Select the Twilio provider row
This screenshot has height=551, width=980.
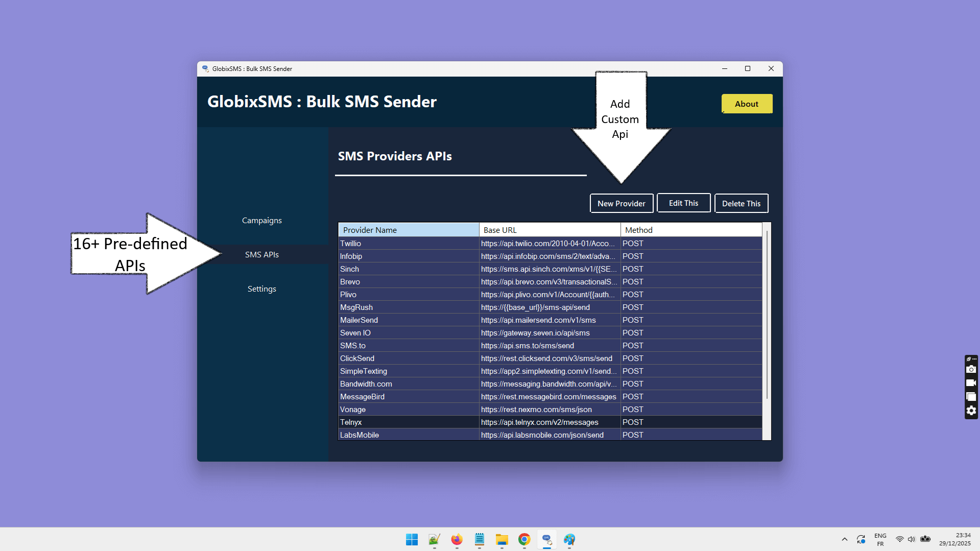(409, 244)
